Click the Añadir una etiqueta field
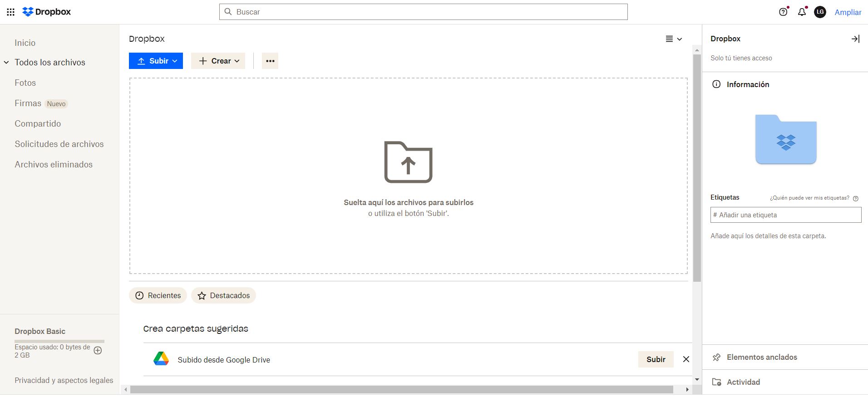Image resolution: width=868 pixels, height=397 pixels. click(x=786, y=215)
